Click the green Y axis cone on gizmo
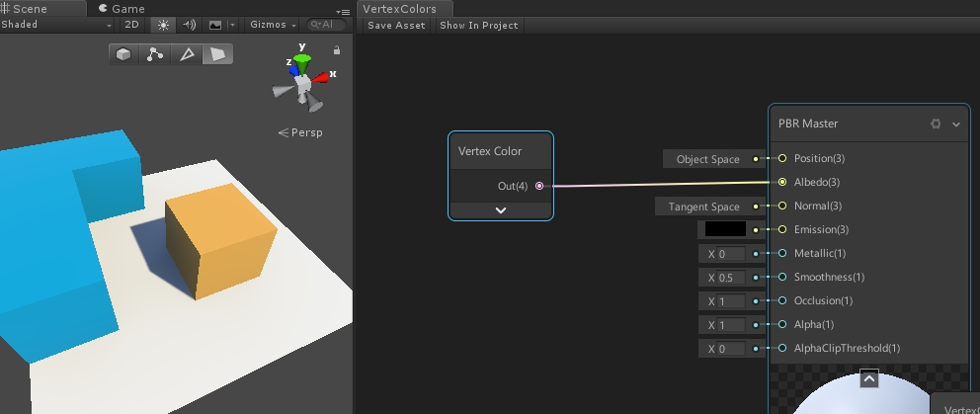 (302, 64)
